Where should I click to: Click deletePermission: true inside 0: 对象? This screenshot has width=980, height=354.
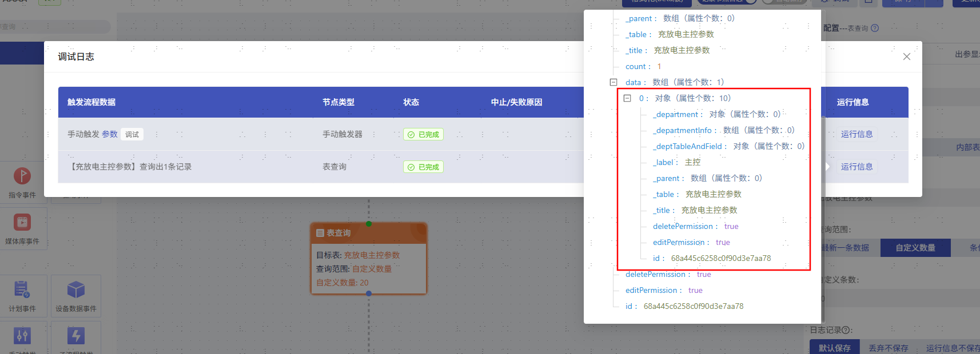[696, 226]
